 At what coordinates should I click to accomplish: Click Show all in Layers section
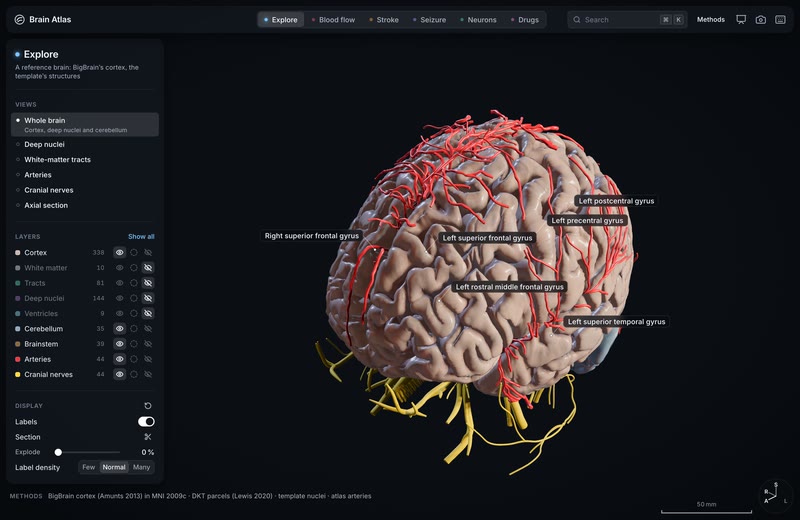pyautogui.click(x=141, y=236)
